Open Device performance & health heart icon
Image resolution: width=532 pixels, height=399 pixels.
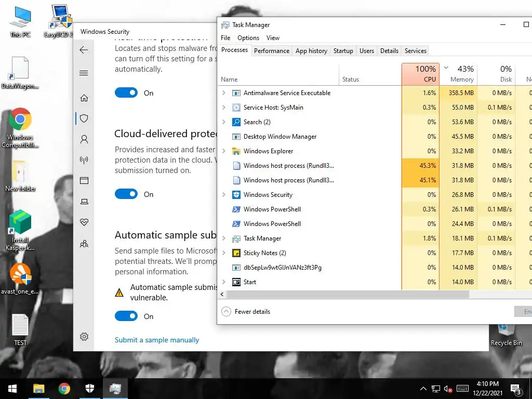tap(84, 222)
